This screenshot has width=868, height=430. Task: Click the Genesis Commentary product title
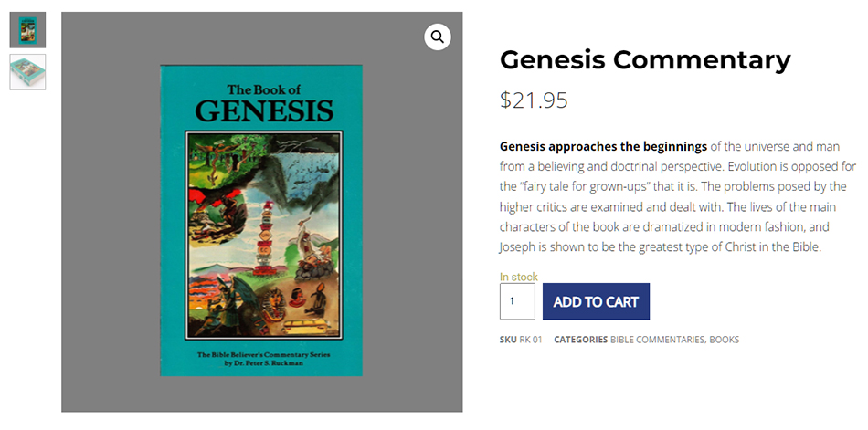tap(645, 59)
